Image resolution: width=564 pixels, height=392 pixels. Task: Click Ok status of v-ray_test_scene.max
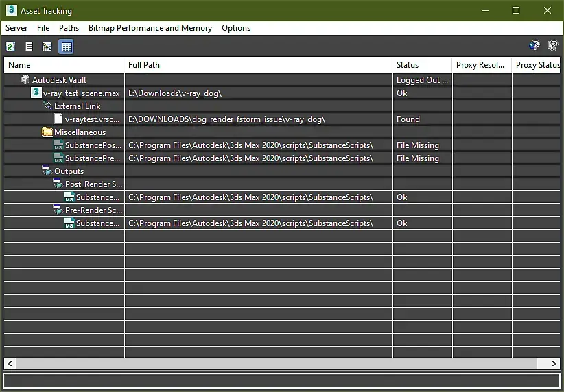(422, 93)
